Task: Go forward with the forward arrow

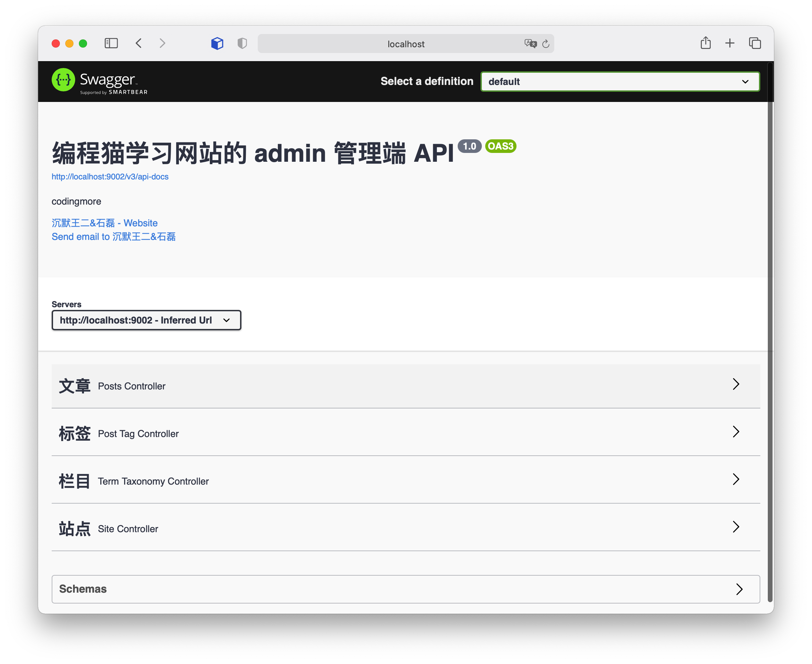Action: click(163, 43)
